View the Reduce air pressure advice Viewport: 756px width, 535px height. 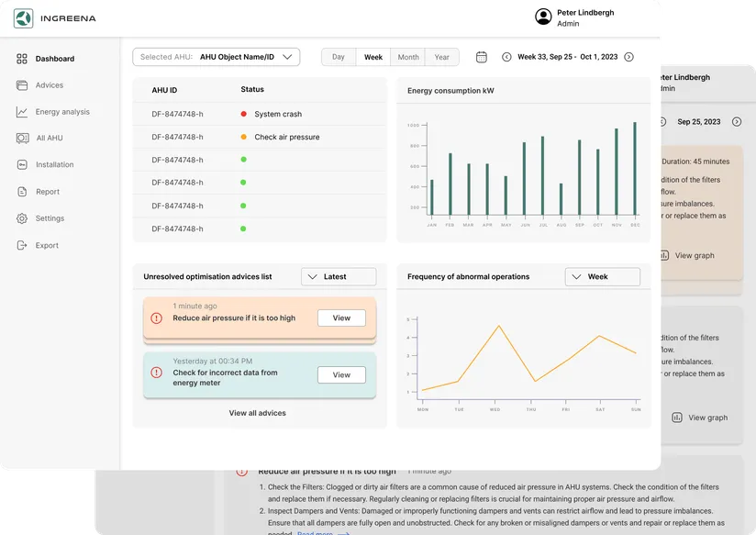pyautogui.click(x=341, y=318)
